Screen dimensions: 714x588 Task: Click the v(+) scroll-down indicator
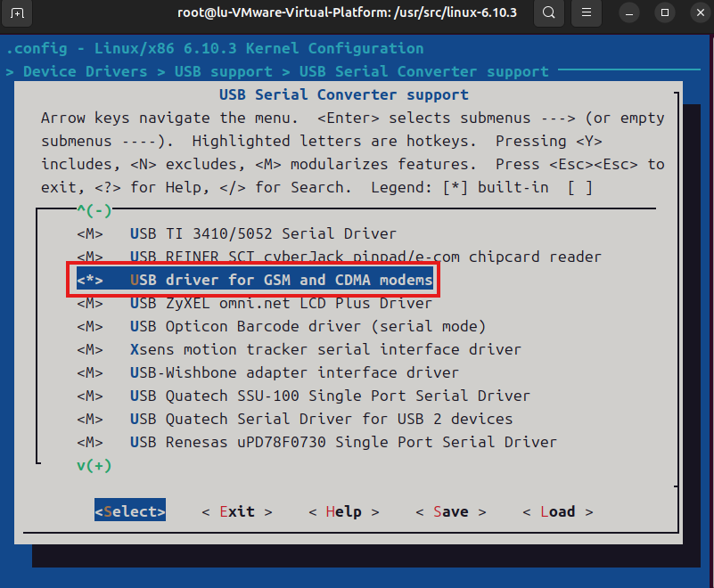pos(94,465)
